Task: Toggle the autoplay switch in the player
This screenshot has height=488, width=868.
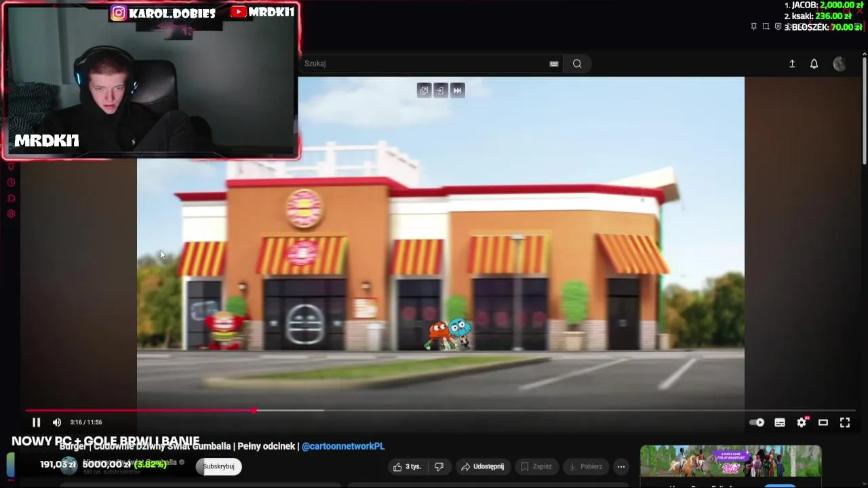Action: tap(757, 422)
